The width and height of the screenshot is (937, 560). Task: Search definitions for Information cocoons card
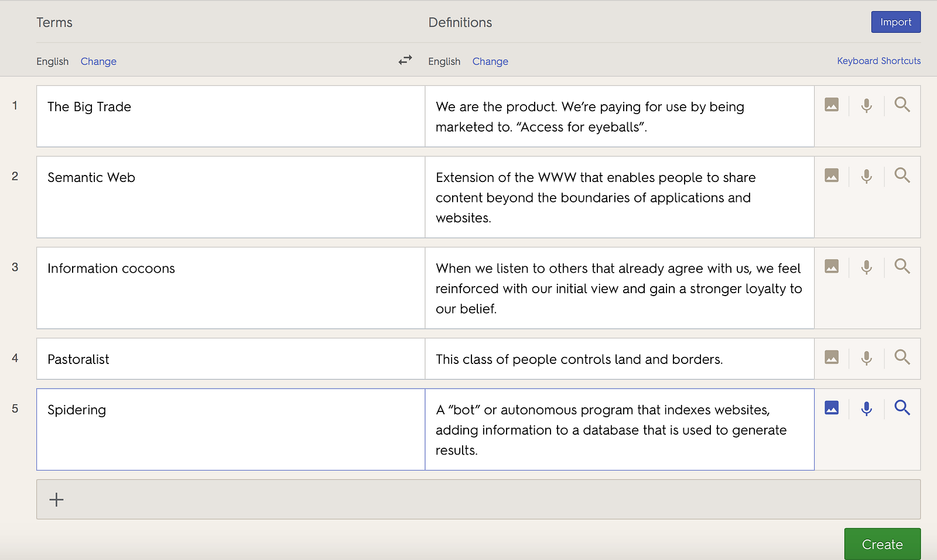[x=902, y=266]
